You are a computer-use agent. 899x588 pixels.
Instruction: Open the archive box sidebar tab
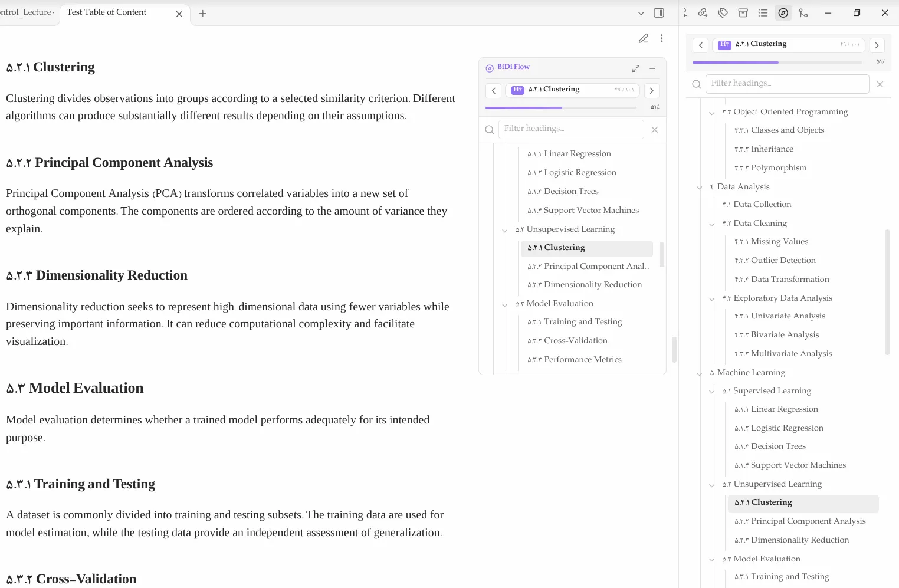pyautogui.click(x=743, y=13)
